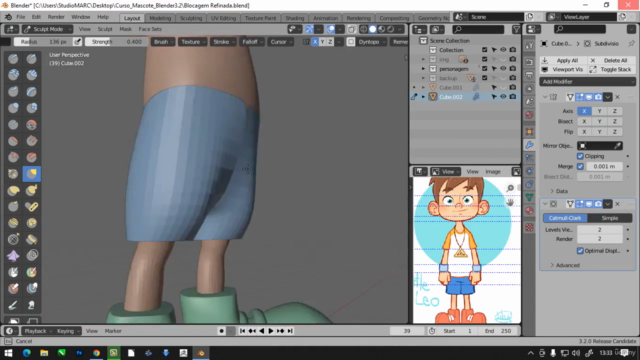This screenshot has height=360, width=640.
Task: Switch viewport to solid shading mode
Action: (x=373, y=29)
